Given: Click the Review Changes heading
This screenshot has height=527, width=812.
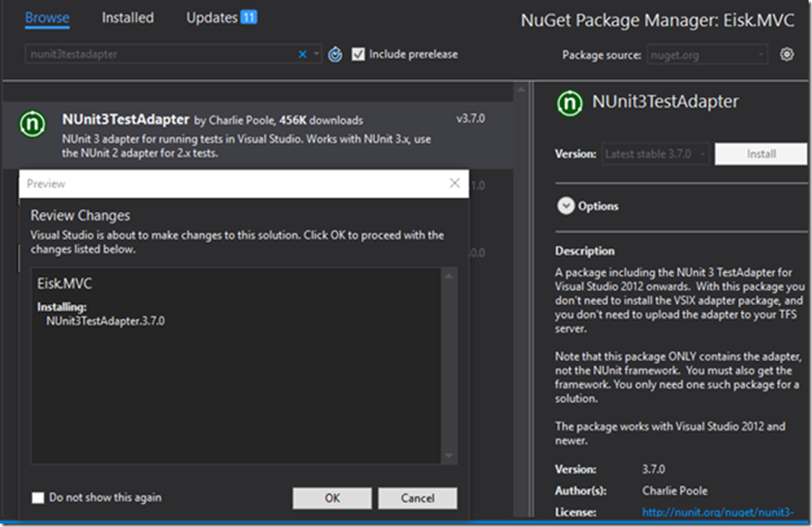Looking at the screenshot, I should [81, 216].
